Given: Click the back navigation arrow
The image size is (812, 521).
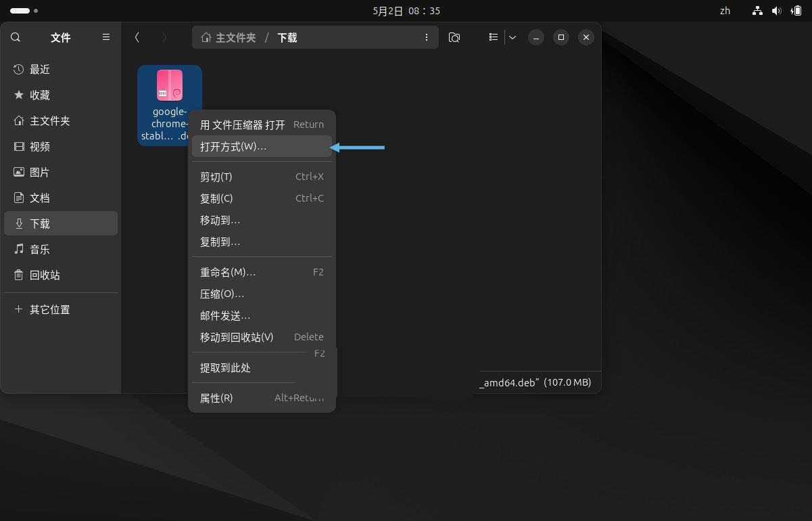Looking at the screenshot, I should 137,37.
